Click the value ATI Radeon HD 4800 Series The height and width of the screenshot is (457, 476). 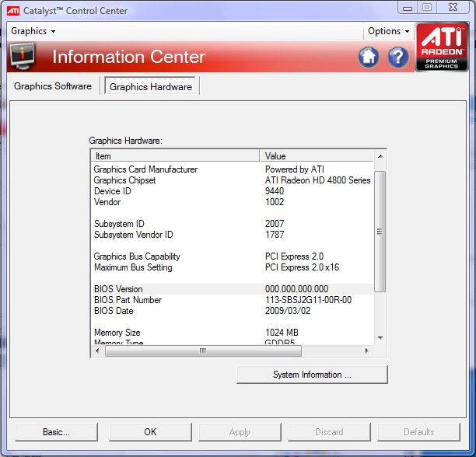click(x=317, y=180)
